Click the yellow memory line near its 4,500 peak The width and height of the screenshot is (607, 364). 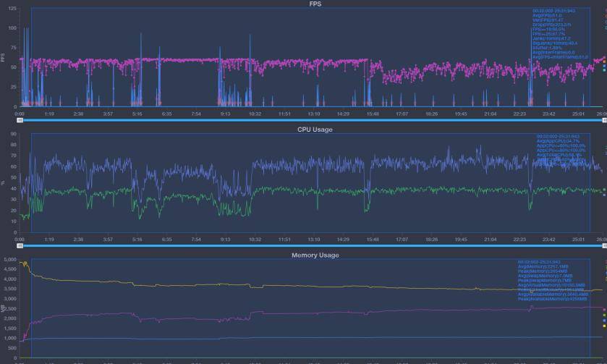point(25,264)
